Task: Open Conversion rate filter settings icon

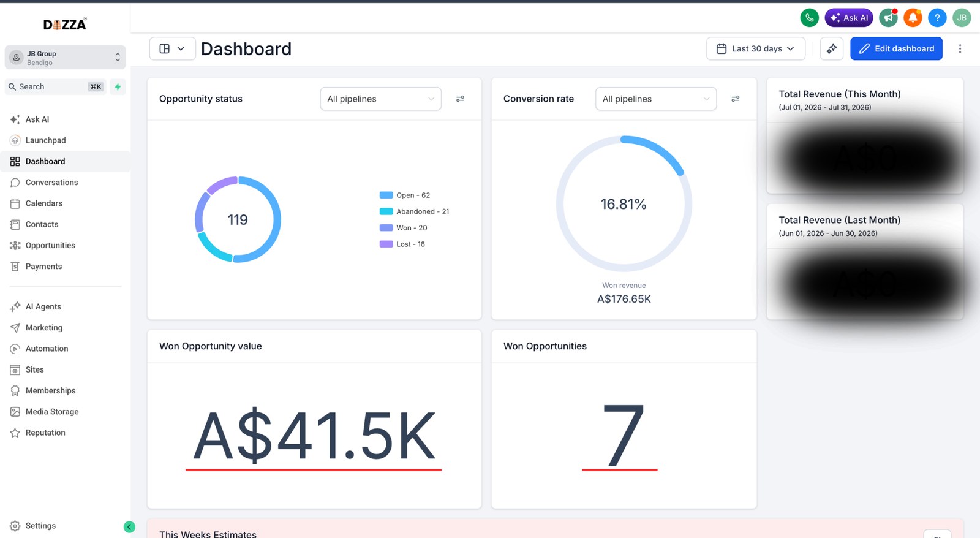Action: coord(735,99)
